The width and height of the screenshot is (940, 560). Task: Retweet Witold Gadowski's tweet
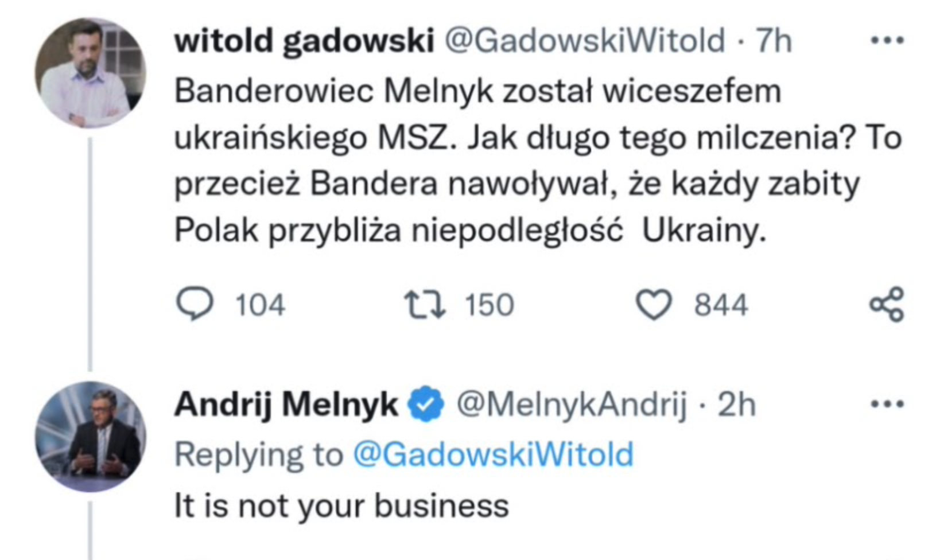(x=425, y=304)
